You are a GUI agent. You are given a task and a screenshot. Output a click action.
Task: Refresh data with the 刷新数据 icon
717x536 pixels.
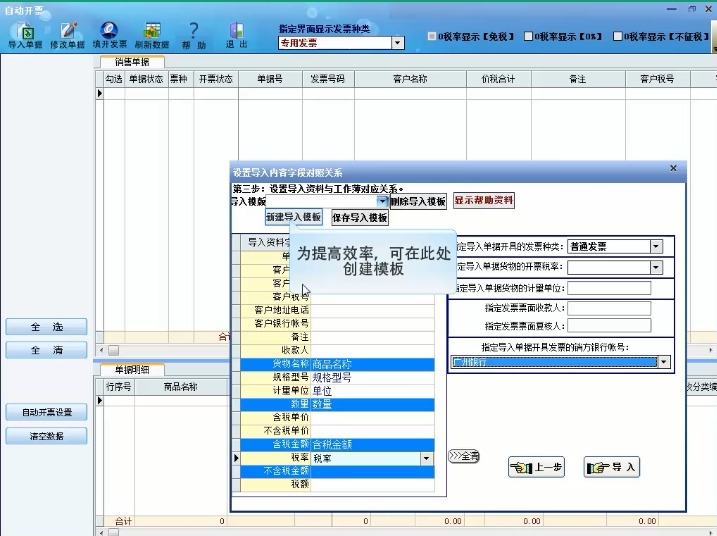tap(152, 35)
